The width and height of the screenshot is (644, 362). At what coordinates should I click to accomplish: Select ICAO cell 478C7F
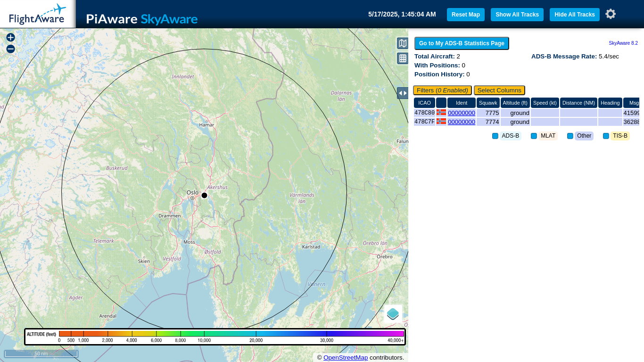pos(424,122)
